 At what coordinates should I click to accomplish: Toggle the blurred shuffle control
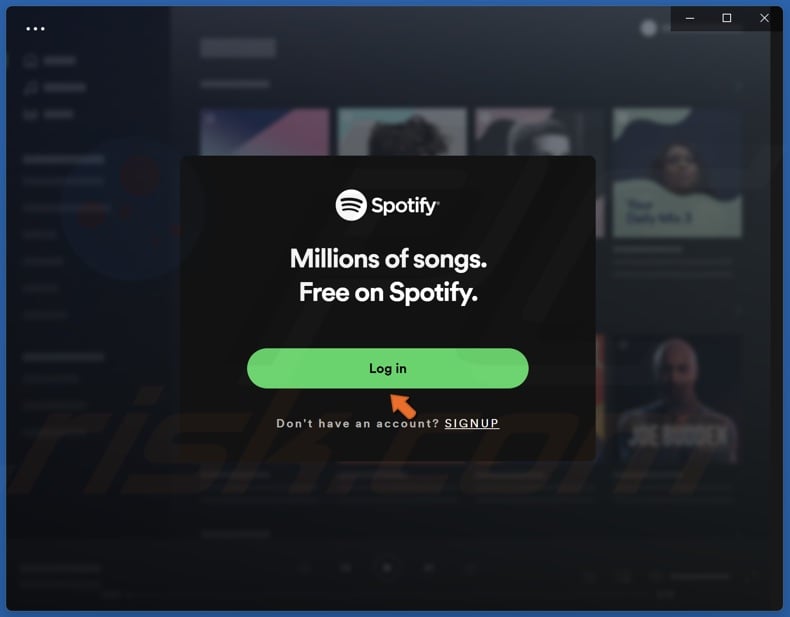tap(304, 568)
